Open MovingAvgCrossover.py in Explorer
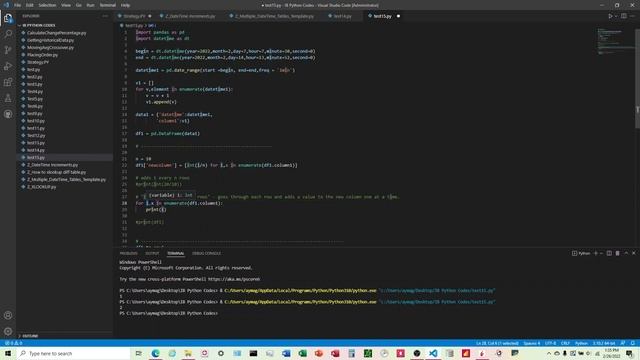This screenshot has height=360, width=640. 50,47
